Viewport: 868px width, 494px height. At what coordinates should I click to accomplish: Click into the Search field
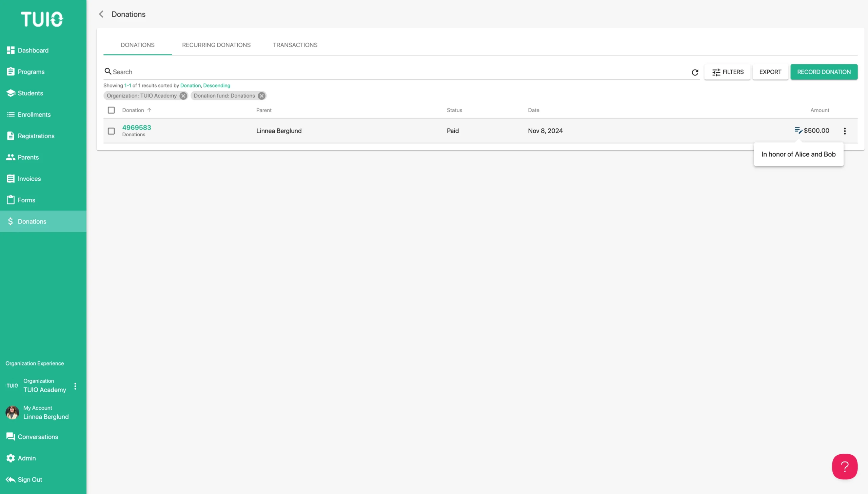coord(400,72)
